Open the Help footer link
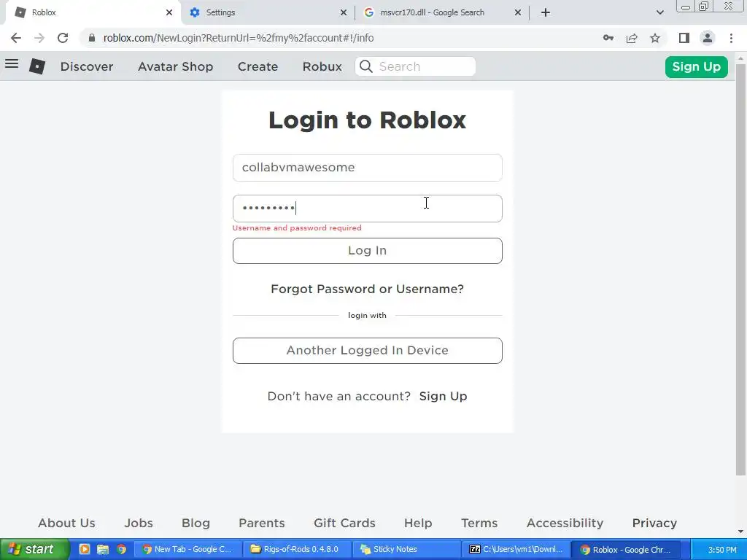747x560 pixels. (418, 523)
